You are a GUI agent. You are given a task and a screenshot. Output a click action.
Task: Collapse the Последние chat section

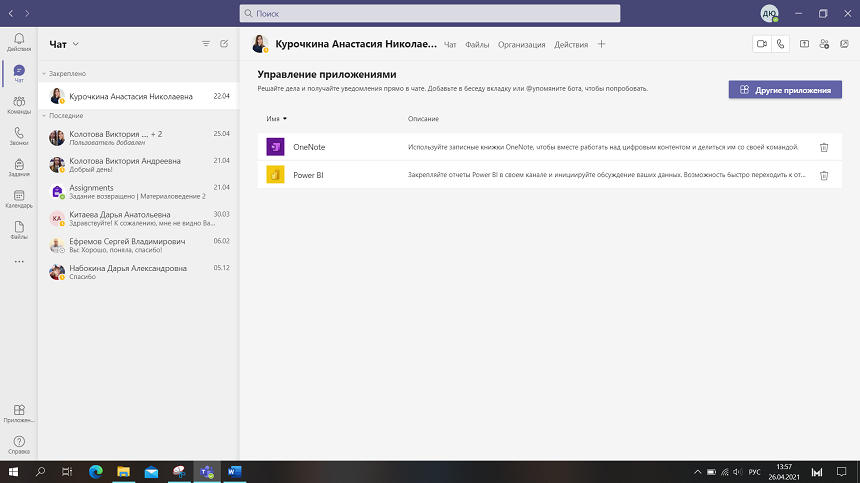[x=44, y=115]
